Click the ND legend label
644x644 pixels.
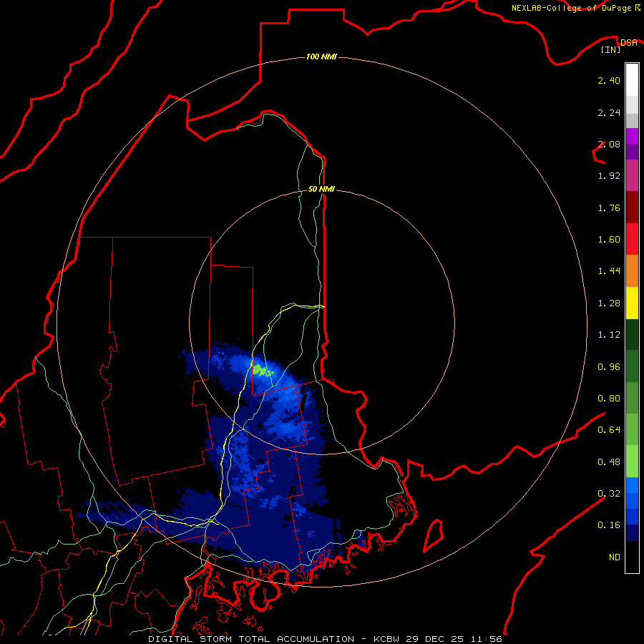click(x=615, y=557)
